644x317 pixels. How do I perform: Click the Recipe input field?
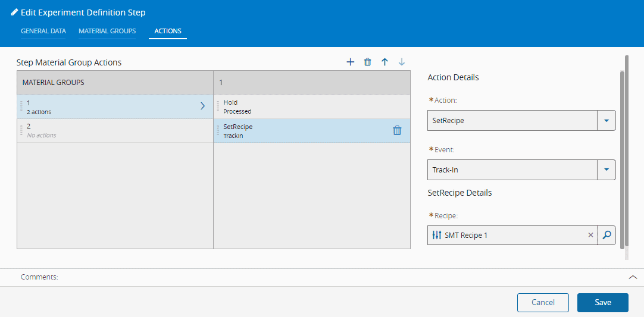(512, 236)
